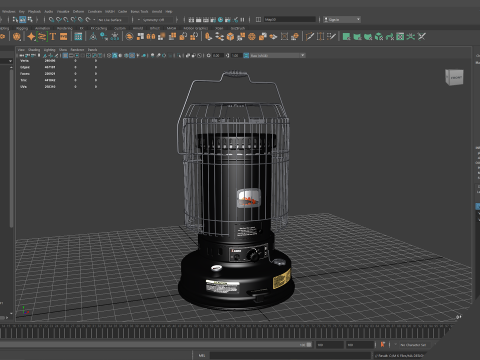Viewport: 480px width, 360px height.
Task: Open the Arnold menu in menu bar
Action: click(157, 11)
